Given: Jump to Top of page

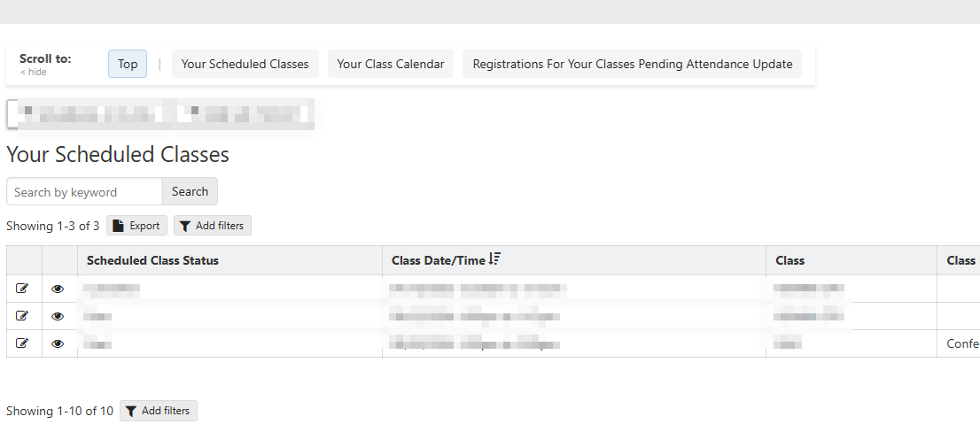Looking at the screenshot, I should point(128,64).
